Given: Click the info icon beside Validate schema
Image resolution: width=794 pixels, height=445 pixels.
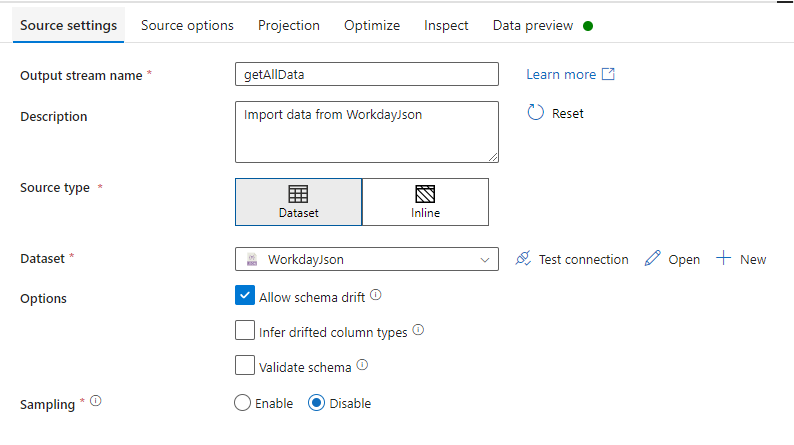Looking at the screenshot, I should [362, 365].
